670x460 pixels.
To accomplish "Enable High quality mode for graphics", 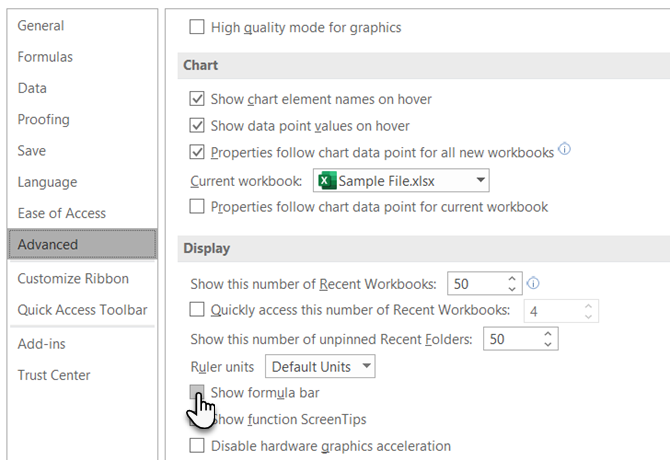I will click(x=197, y=28).
